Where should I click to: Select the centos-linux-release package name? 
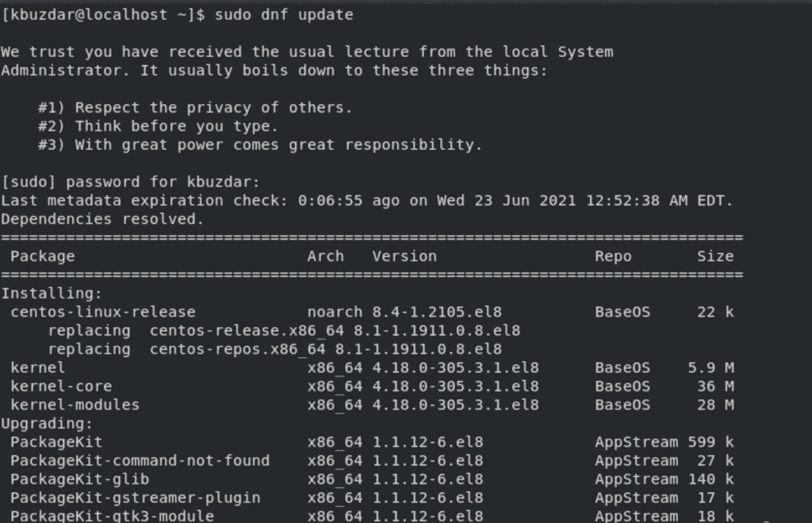coord(103,312)
